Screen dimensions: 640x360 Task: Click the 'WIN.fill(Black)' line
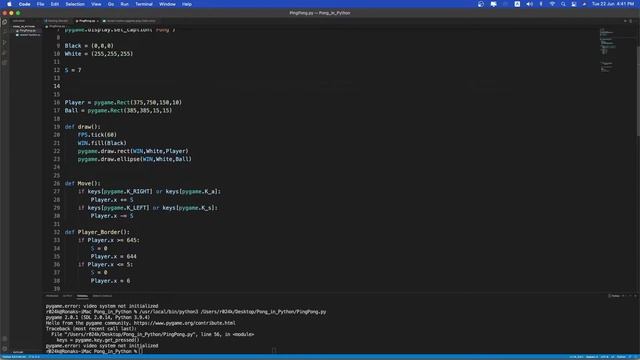[102, 143]
